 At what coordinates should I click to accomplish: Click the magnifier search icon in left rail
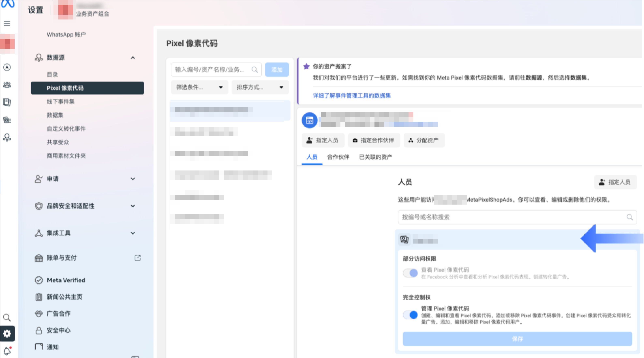[x=7, y=317]
